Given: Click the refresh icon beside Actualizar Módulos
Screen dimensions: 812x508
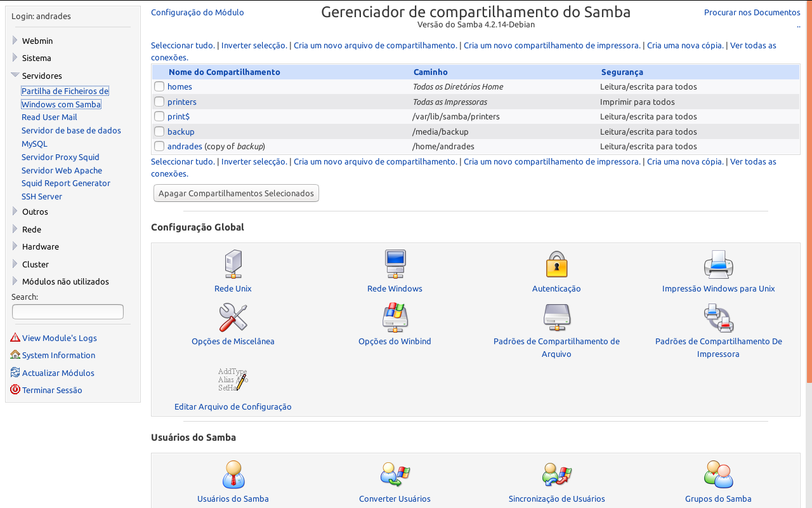Looking at the screenshot, I should pos(15,373).
